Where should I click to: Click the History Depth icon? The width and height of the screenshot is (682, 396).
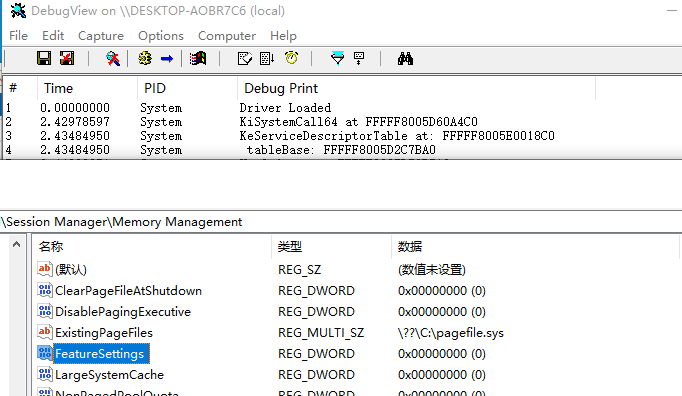[359, 58]
